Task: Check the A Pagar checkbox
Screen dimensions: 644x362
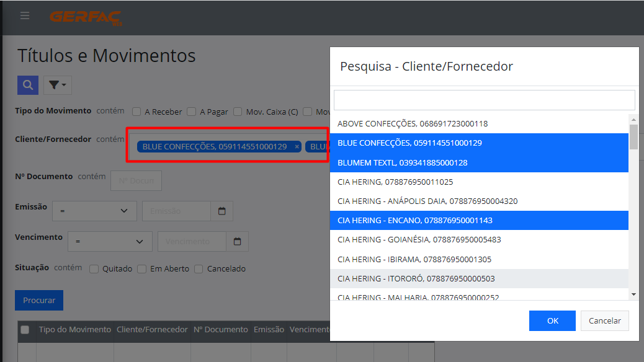Action: pyautogui.click(x=191, y=112)
